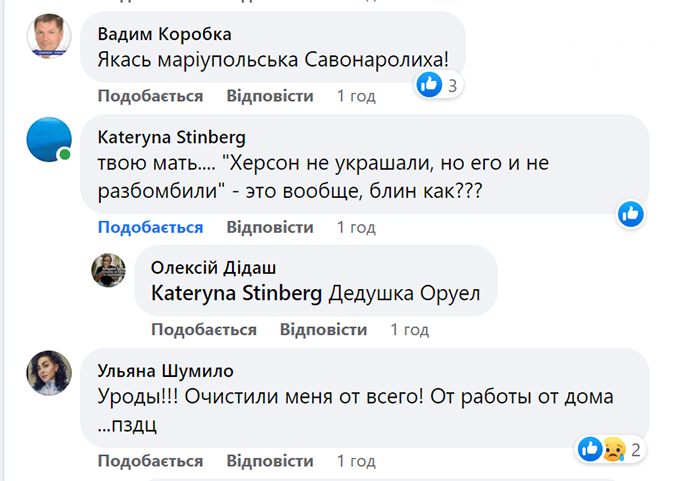Open Kateryna Stinberg's blue avatar
Image resolution: width=700 pixels, height=481 pixels.
click(x=48, y=140)
